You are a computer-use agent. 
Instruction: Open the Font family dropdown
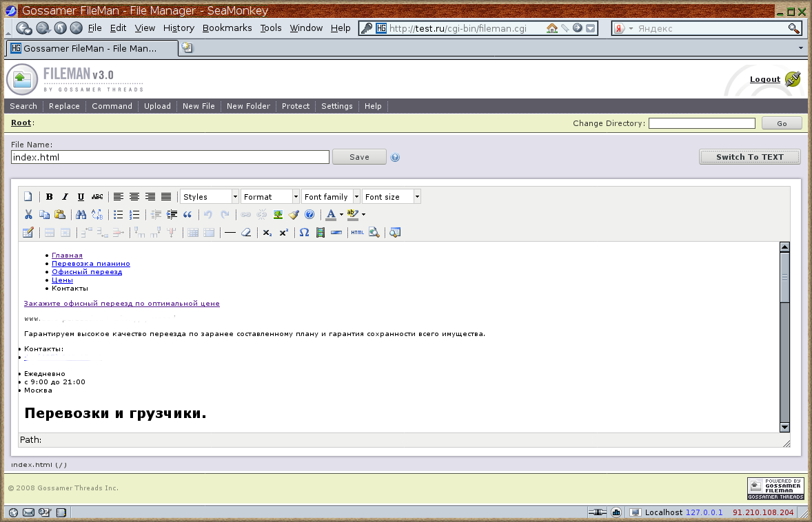point(331,197)
